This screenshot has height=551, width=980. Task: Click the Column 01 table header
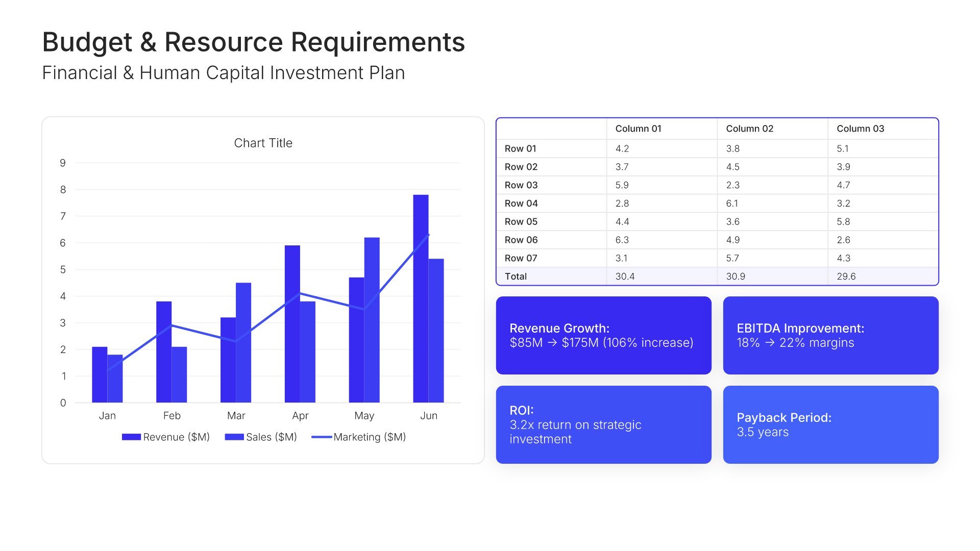point(638,129)
